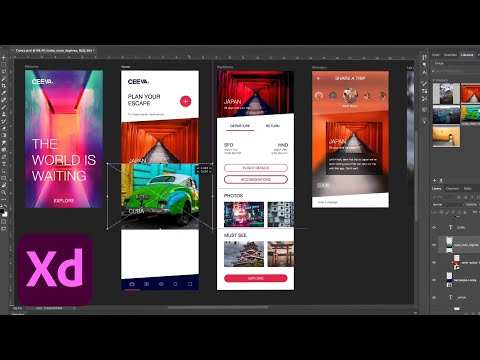Select the History Brush tool
This screenshot has height=360, width=480.
tap(4, 121)
